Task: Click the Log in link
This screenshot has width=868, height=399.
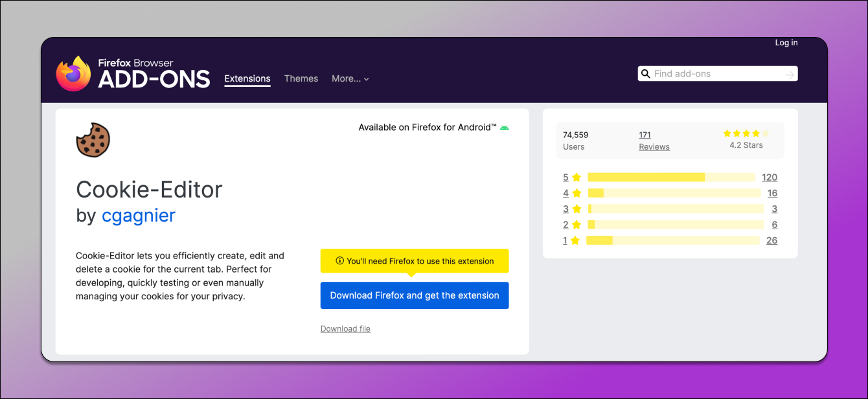Action: pos(786,43)
